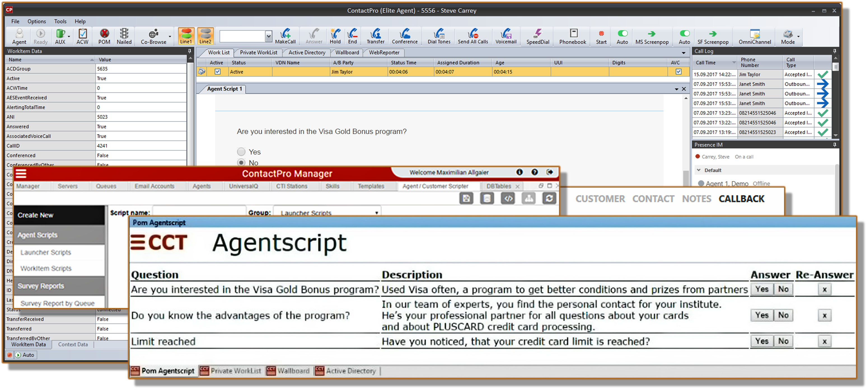Viewport: 868px width, 390px height.
Task: Click the code view icon in ContactPro Manager
Action: click(508, 198)
